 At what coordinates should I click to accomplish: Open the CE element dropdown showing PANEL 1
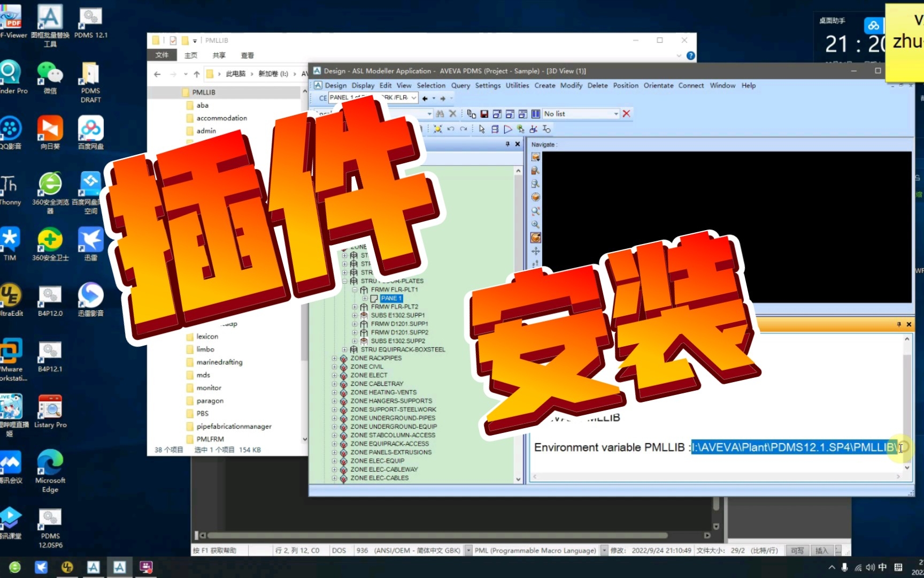click(414, 97)
